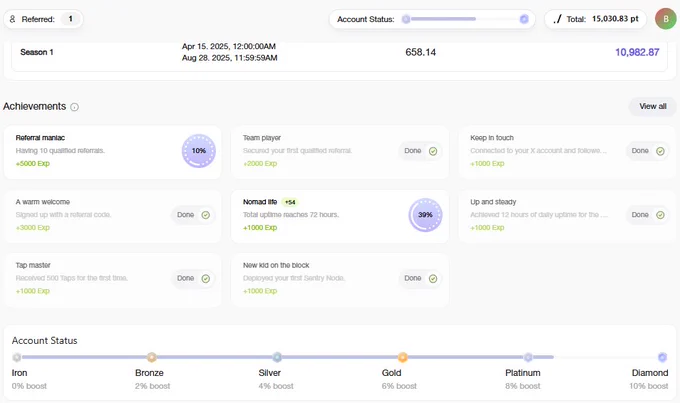The image size is (680, 403).
Task: Click the 10,982.87 points value
Action: click(637, 52)
